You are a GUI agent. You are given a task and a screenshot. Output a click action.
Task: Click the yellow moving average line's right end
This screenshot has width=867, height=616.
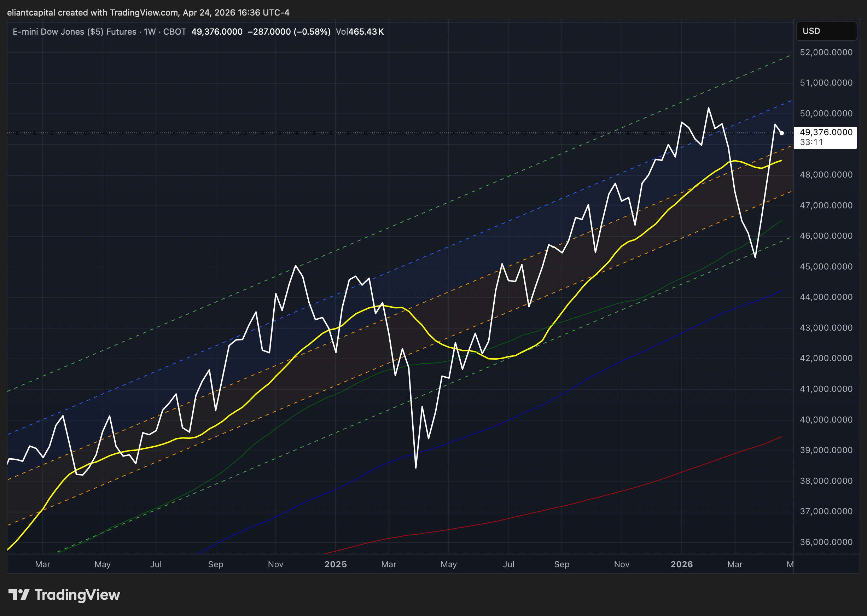[780, 161]
